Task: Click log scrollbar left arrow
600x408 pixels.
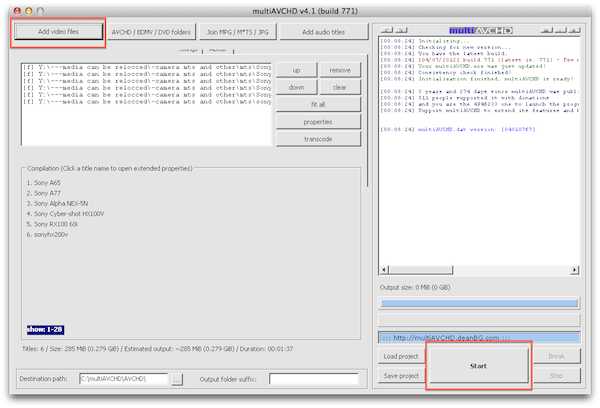Action: 384,270
